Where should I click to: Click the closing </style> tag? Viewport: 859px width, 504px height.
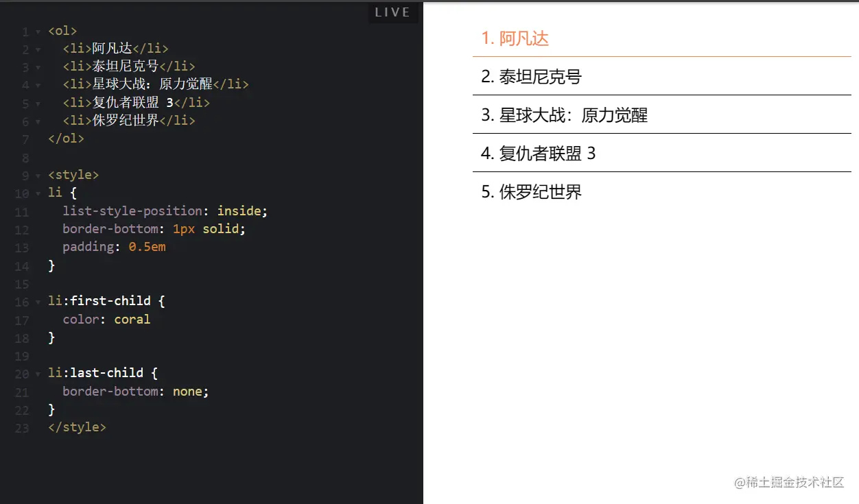[77, 427]
